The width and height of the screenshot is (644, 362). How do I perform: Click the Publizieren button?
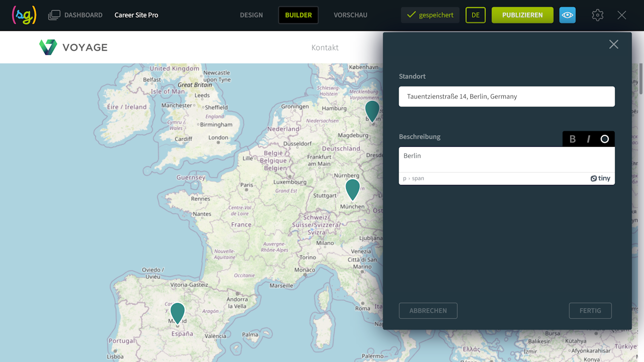pyautogui.click(x=522, y=15)
